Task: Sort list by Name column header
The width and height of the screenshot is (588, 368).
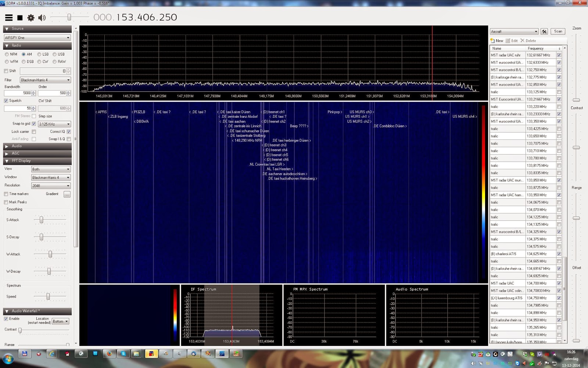Action: 508,49
